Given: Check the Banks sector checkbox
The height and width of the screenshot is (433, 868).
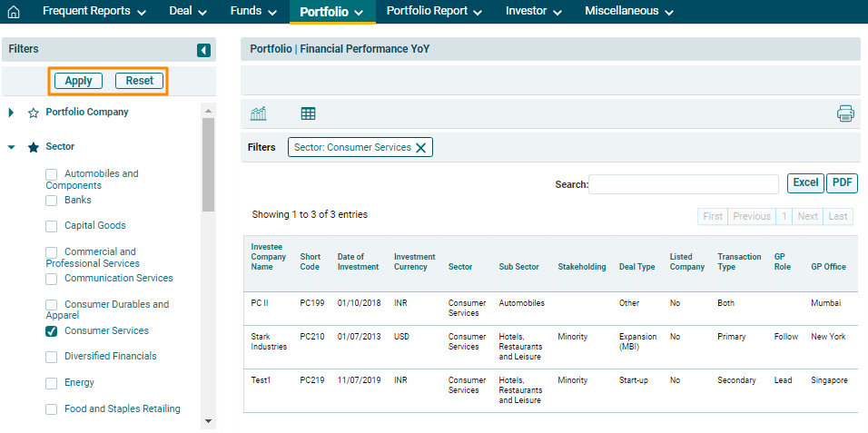Looking at the screenshot, I should coord(52,201).
